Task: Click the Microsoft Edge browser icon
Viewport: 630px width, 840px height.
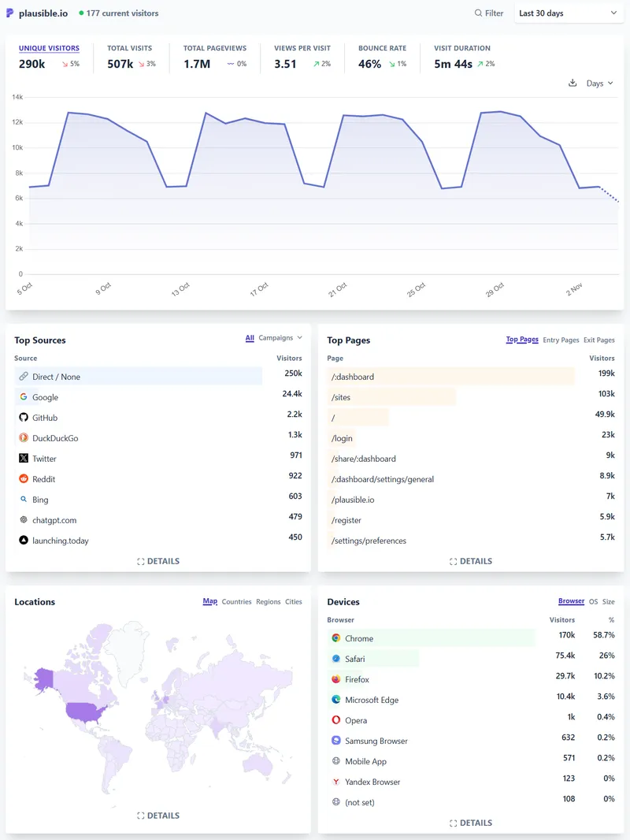Action: coord(336,700)
